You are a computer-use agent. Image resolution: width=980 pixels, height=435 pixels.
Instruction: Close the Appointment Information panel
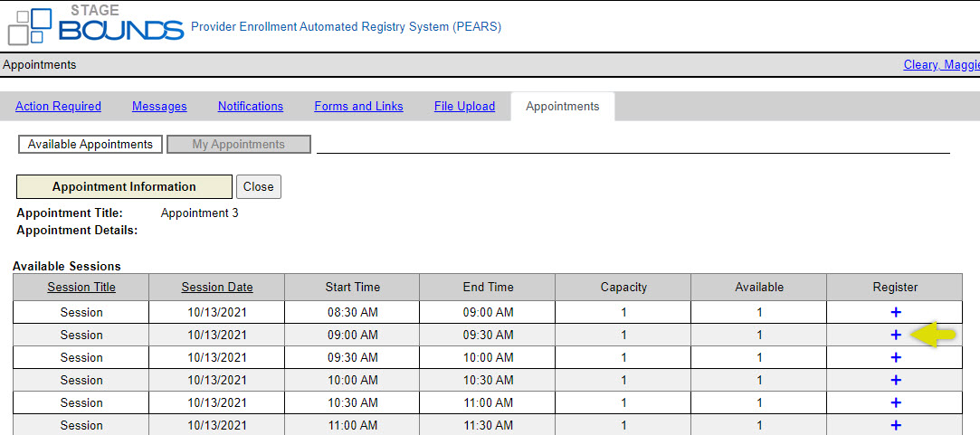(x=259, y=187)
